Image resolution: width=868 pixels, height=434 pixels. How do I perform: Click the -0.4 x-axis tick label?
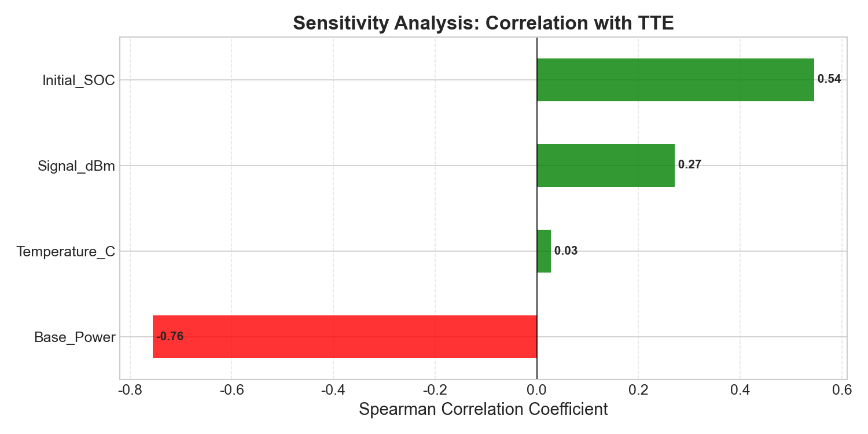click(x=333, y=390)
